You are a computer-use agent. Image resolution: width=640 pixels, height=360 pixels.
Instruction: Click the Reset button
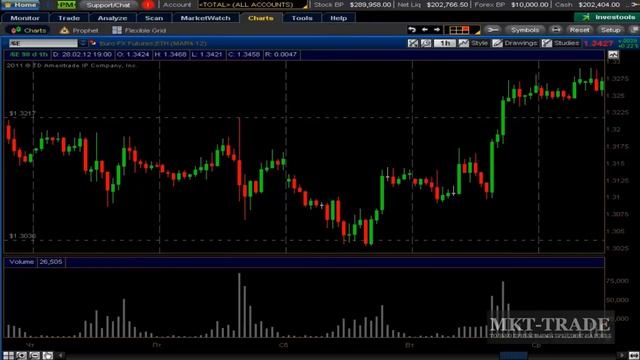click(x=579, y=30)
